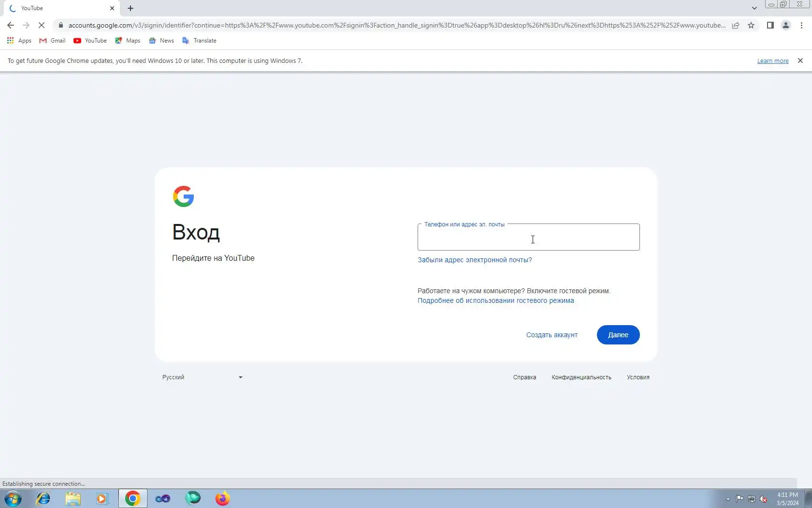Viewport: 812px width, 508px height.
Task: Stop loading the page
Action: (x=42, y=25)
